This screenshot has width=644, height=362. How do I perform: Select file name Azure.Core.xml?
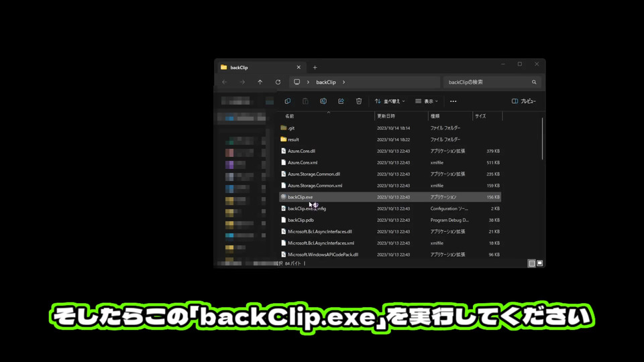(303, 162)
